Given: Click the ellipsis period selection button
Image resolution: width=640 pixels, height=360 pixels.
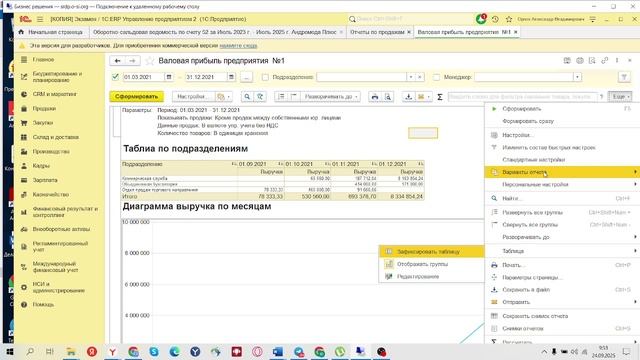Looking at the screenshot, I should click(x=246, y=77).
